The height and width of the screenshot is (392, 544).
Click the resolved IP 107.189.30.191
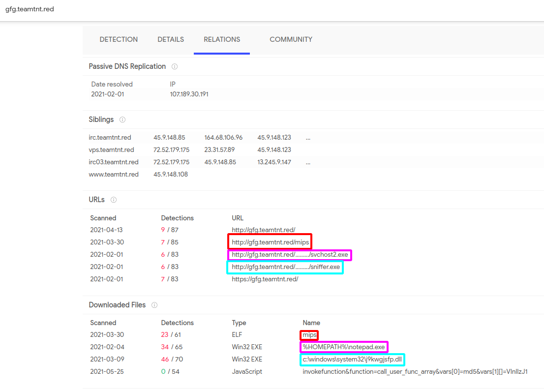pos(189,94)
